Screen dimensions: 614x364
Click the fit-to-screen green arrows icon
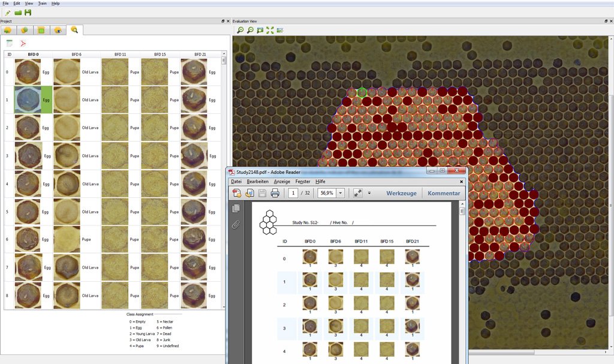pyautogui.click(x=270, y=30)
